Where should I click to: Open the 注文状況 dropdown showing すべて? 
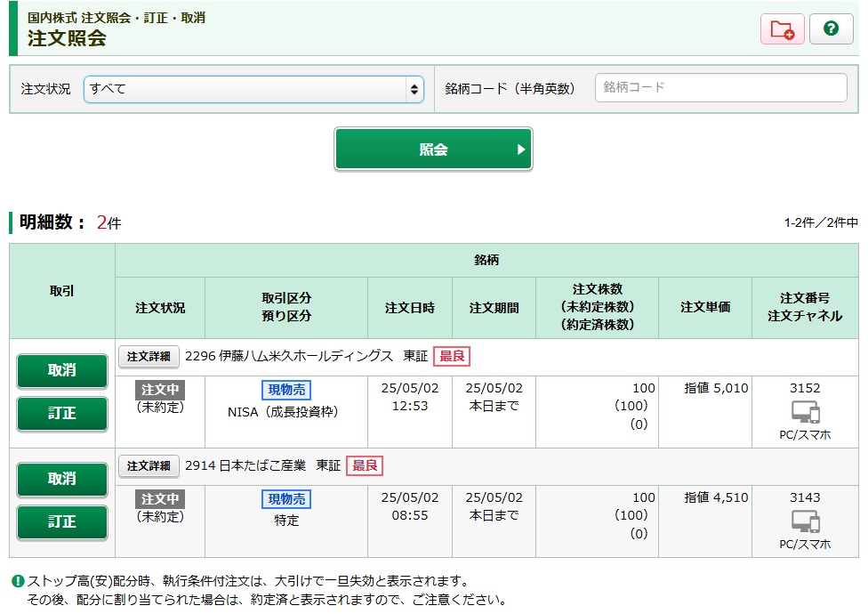coord(253,89)
